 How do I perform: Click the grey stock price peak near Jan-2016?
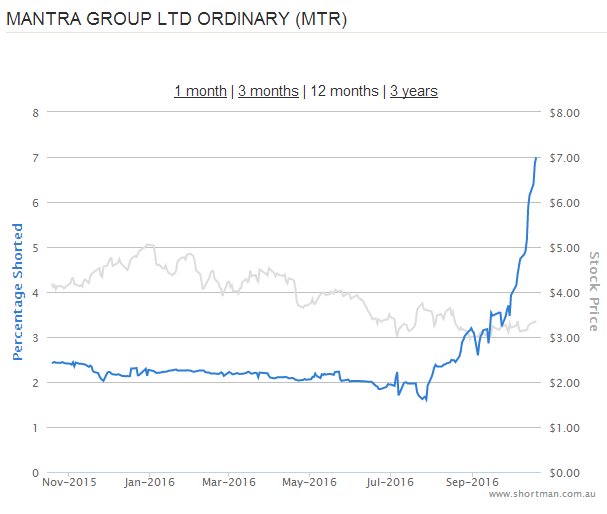point(148,245)
